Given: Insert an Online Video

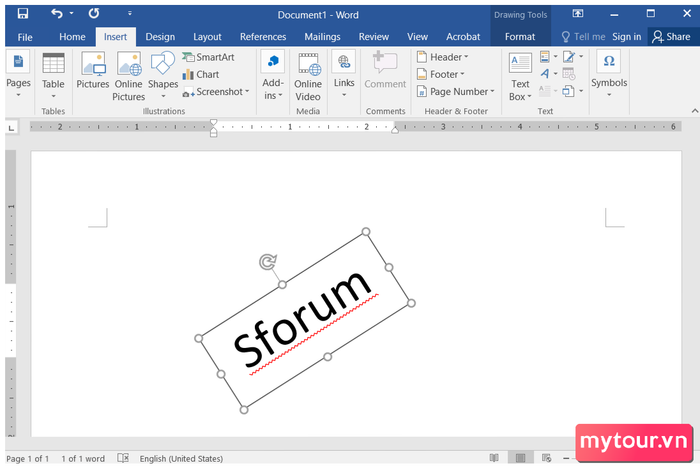Looking at the screenshot, I should 308,76.
